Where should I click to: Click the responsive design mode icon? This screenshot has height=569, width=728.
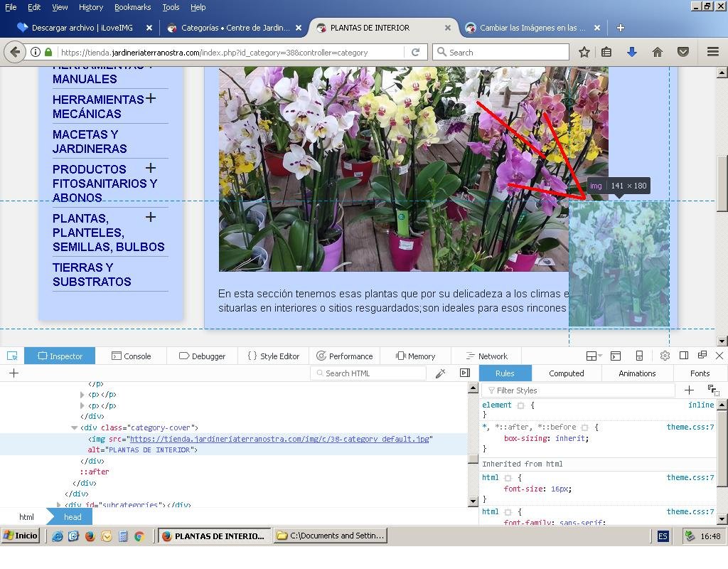pos(639,356)
